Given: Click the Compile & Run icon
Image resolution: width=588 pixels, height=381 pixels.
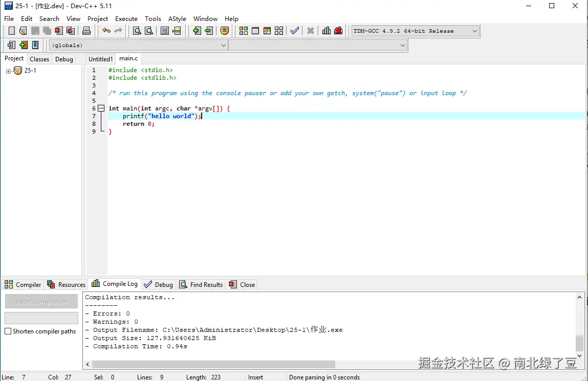Looking at the screenshot, I should [x=267, y=31].
